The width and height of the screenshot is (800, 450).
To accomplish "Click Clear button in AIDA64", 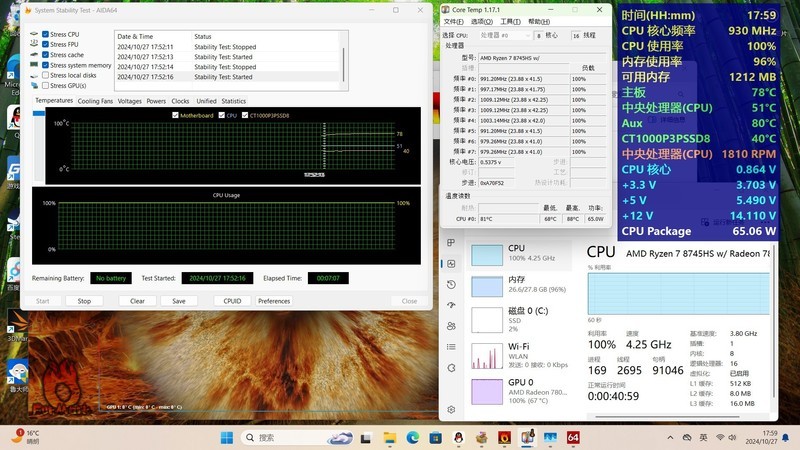I will click(137, 301).
